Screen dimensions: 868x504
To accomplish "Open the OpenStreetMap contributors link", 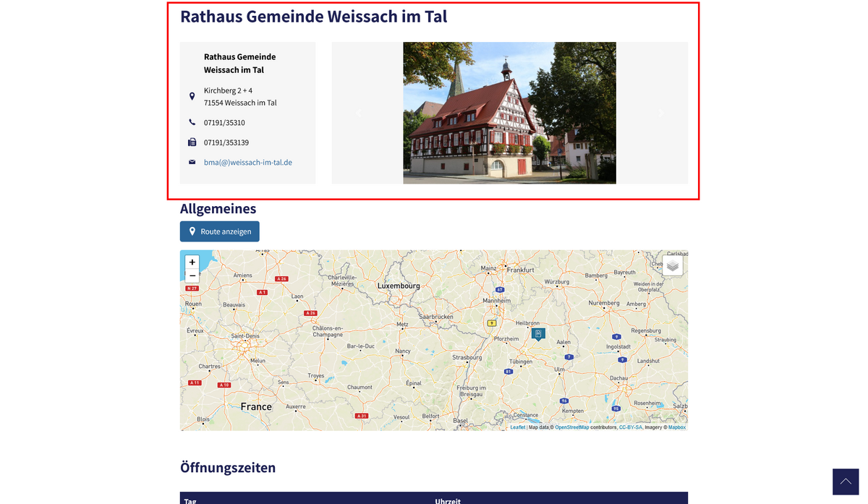I will click(572, 427).
